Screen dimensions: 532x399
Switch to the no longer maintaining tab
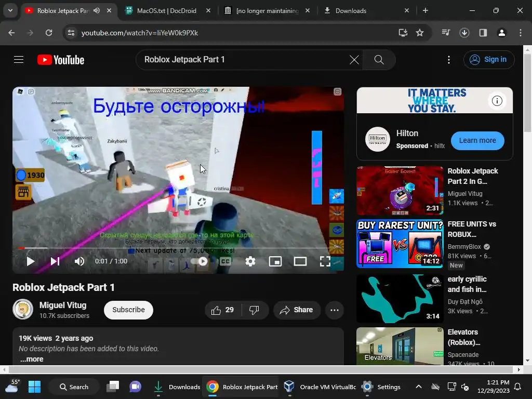point(268,11)
